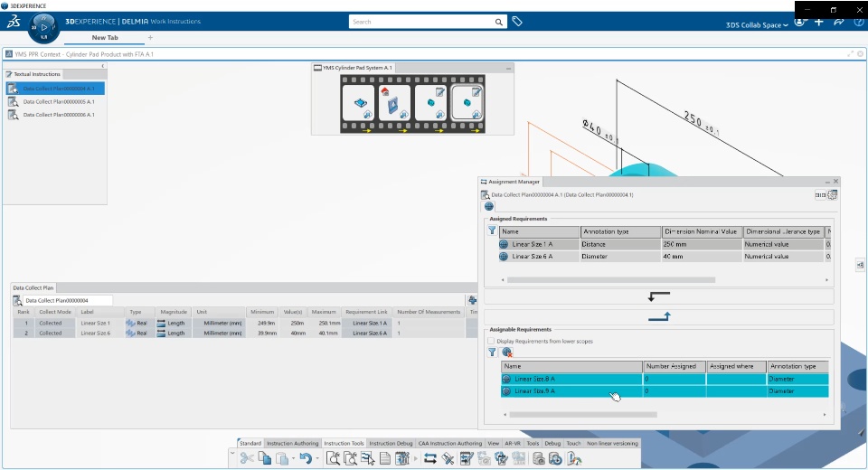Switch to the Standard toolbar tab

(250, 444)
